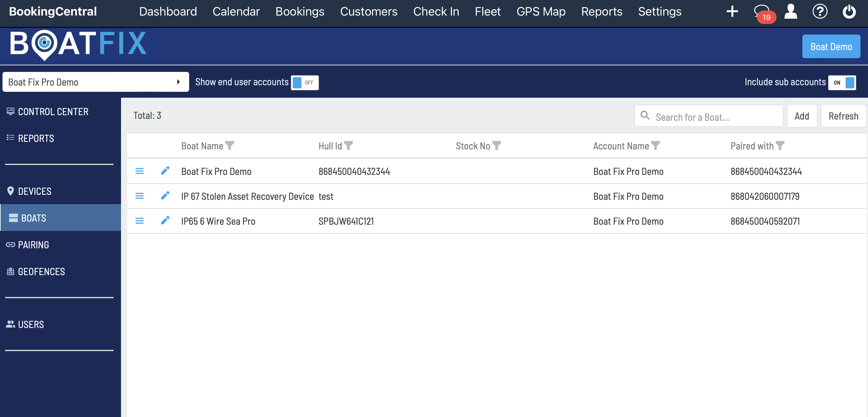This screenshot has width=868, height=417.
Task: Edit IP65 6 Wire Sea Pro pencil
Action: 165,220
